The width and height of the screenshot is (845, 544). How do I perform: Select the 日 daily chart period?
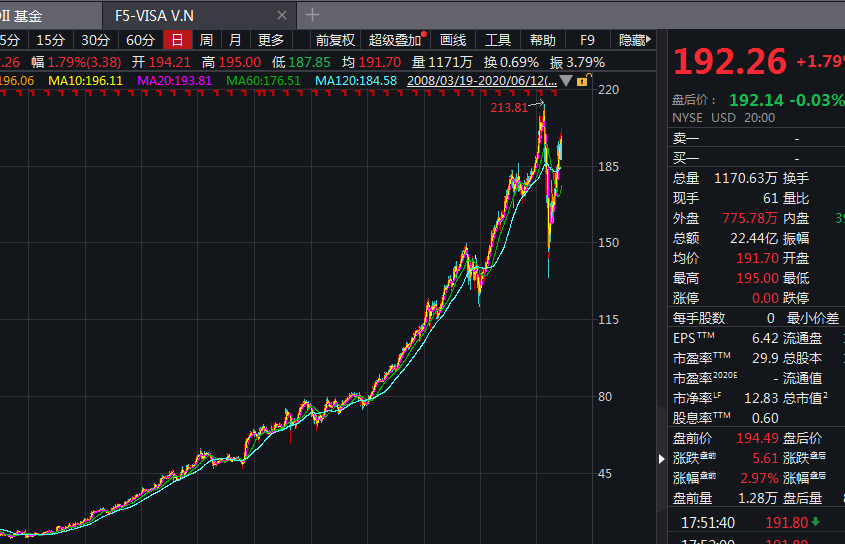click(x=177, y=40)
